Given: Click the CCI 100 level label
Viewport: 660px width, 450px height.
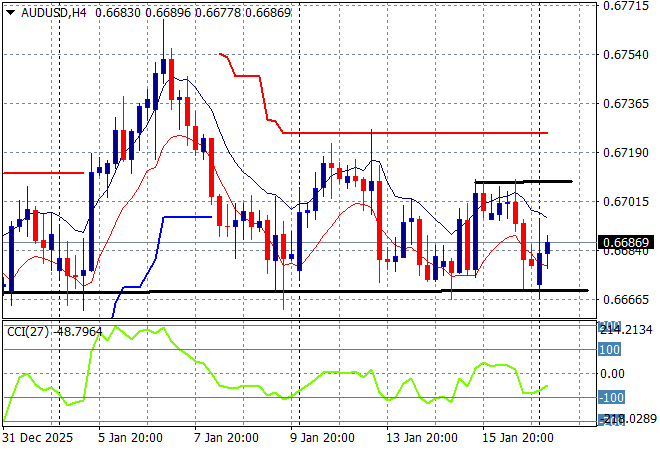Looking at the screenshot, I should point(610,350).
